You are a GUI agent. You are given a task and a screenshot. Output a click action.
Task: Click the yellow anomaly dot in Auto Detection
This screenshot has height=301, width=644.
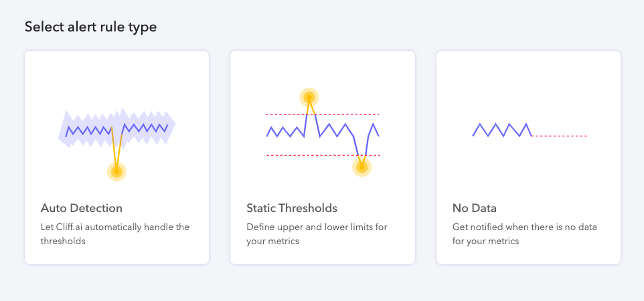(x=116, y=172)
